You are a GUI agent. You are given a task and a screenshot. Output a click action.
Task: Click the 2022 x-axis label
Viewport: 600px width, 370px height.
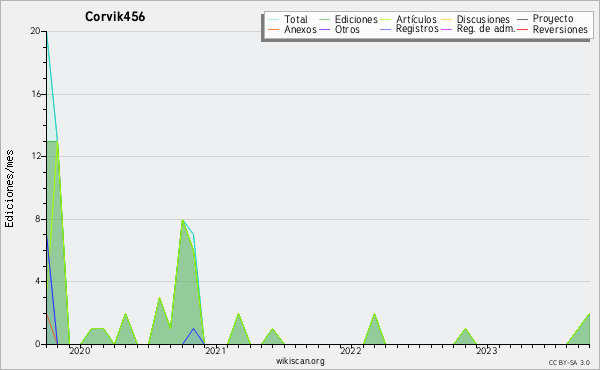tap(351, 351)
